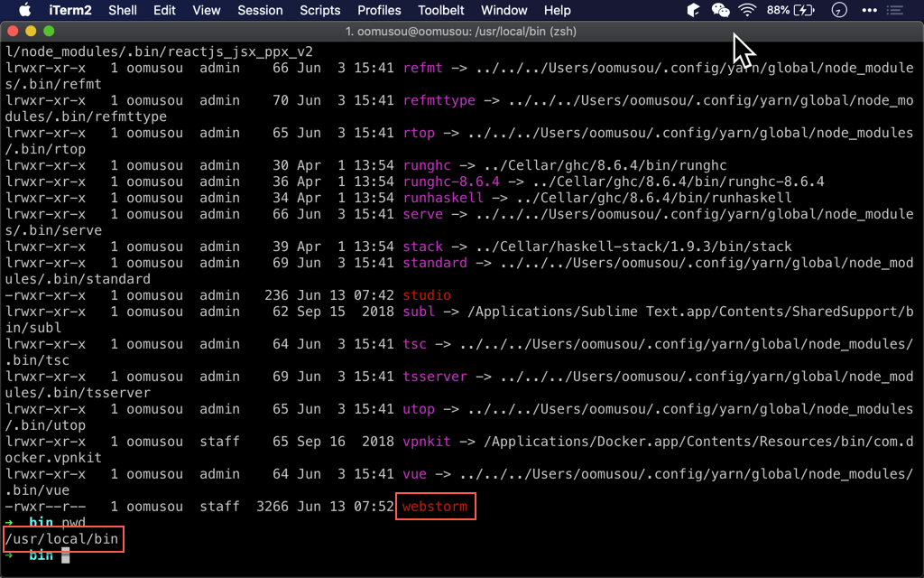Open the Apple menu
The height and width of the screenshot is (578, 924).
pos(24,10)
